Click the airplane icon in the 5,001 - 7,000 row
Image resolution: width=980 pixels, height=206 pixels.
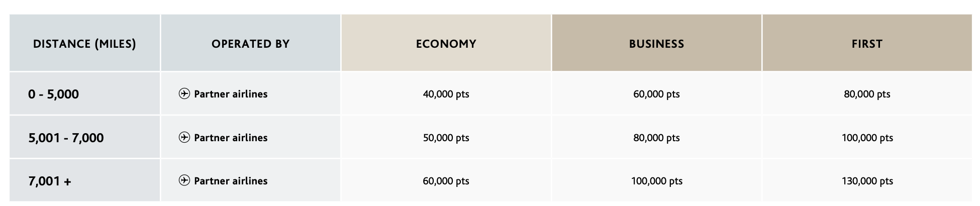pos(184,138)
